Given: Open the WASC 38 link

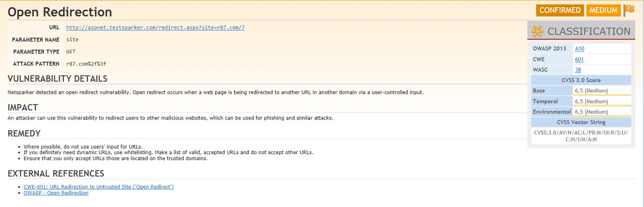Looking at the screenshot, I should [578, 70].
